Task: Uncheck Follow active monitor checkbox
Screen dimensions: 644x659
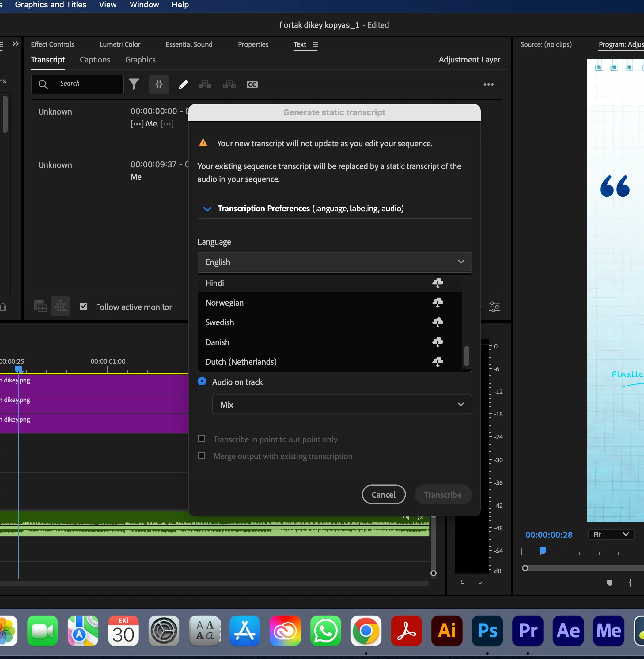Action: [x=84, y=306]
